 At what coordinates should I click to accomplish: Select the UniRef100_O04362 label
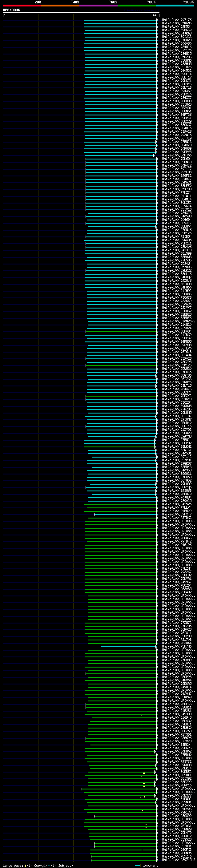(177, 91)
